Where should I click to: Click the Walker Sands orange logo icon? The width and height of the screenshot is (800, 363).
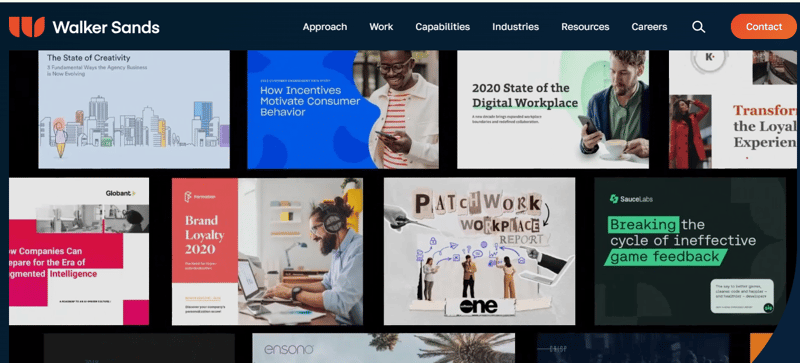[x=27, y=27]
